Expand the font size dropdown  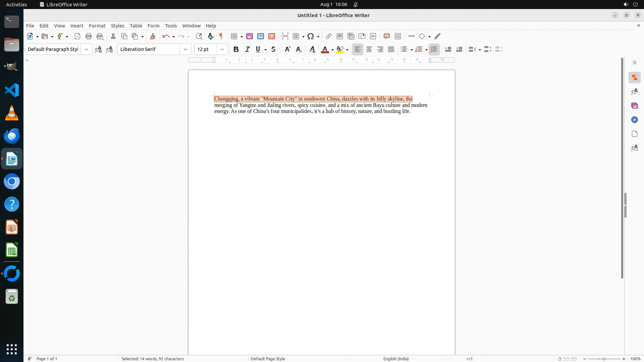222,49
